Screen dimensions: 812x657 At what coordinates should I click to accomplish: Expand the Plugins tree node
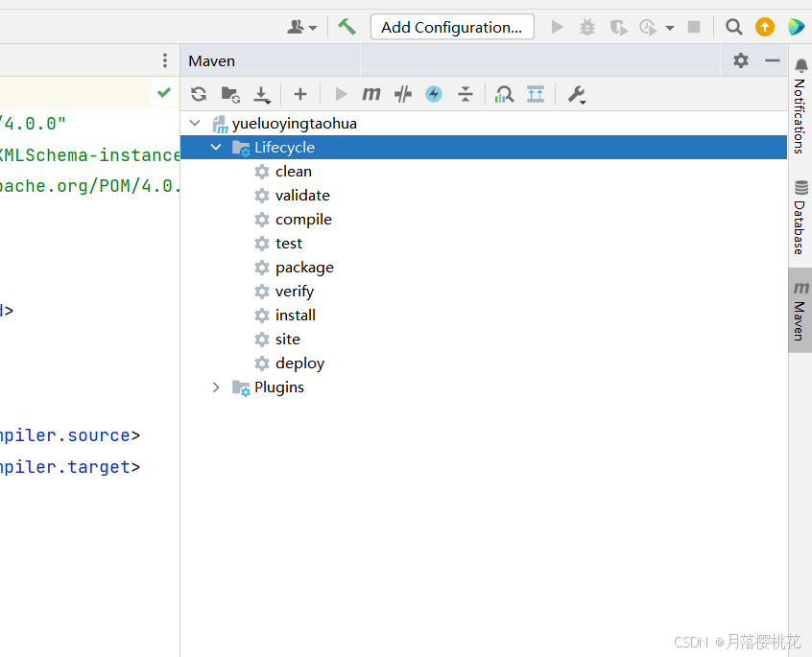(x=216, y=387)
